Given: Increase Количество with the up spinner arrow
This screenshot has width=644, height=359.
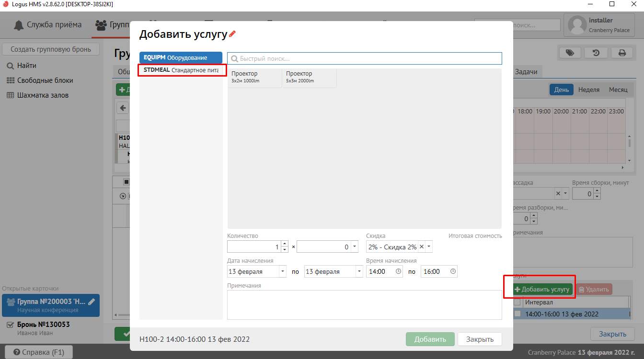Looking at the screenshot, I should (285, 244).
